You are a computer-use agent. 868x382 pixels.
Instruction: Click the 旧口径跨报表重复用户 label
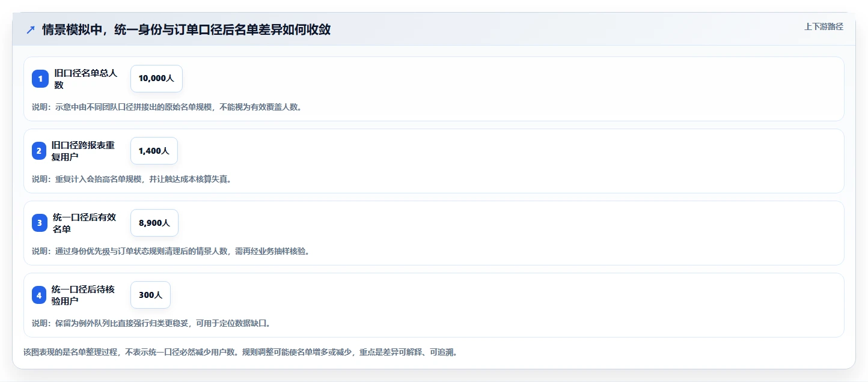(x=83, y=151)
